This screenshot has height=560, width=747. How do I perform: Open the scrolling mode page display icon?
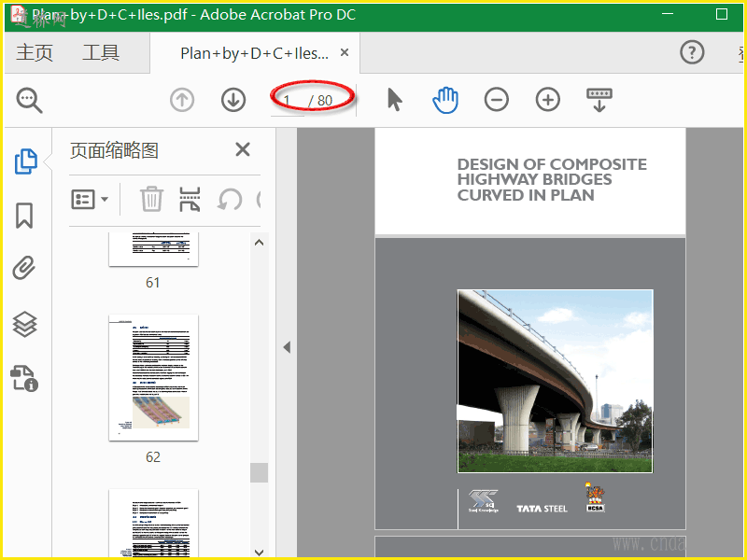(599, 100)
